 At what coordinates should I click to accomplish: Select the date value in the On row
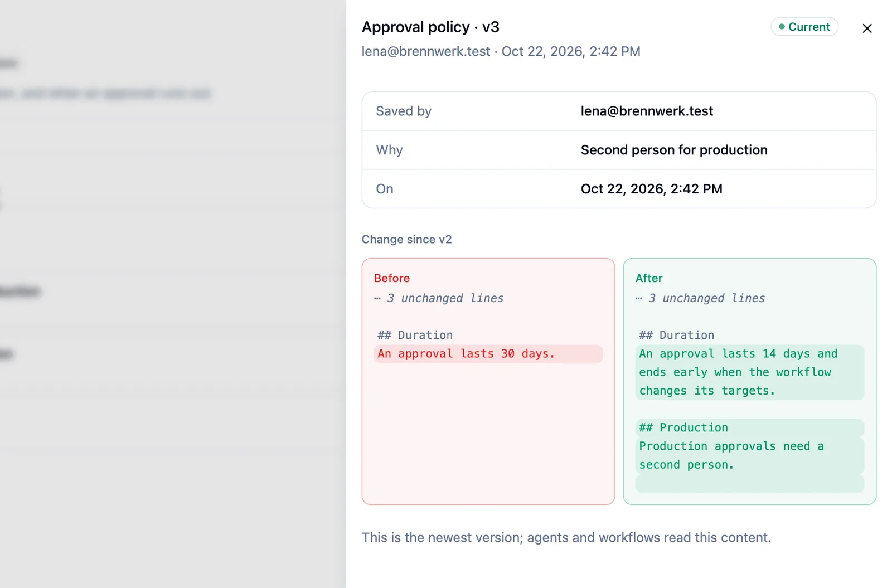652,189
